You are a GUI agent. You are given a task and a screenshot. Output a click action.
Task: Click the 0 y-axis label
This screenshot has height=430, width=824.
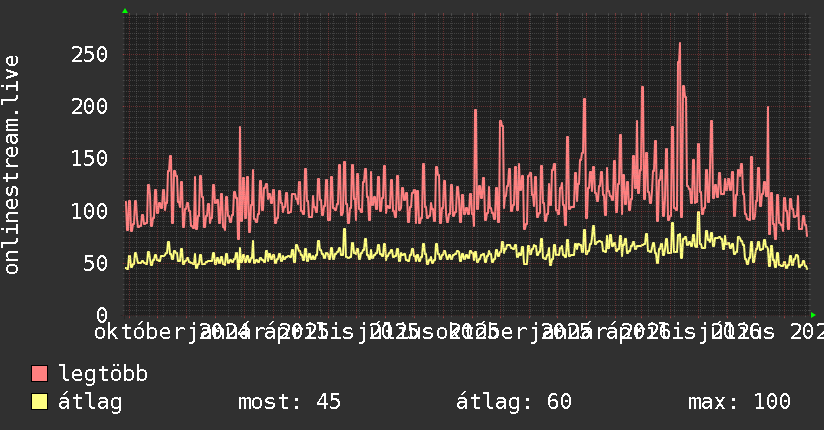click(x=102, y=315)
